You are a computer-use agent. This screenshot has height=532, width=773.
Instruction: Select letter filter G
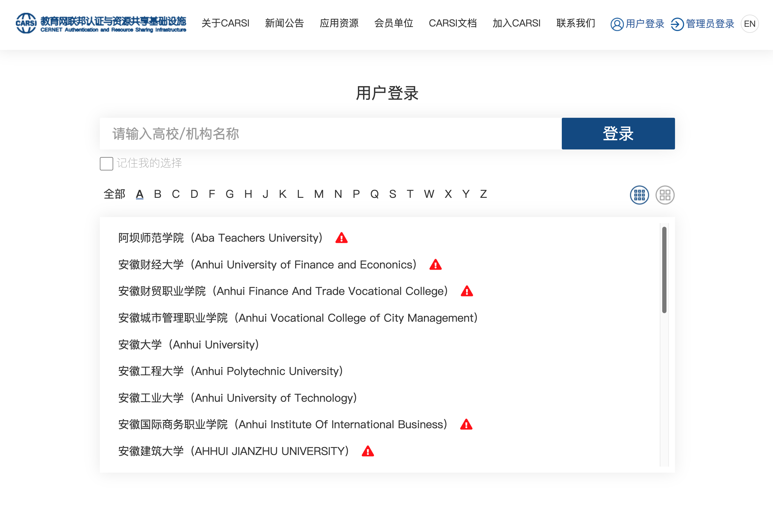tap(229, 194)
